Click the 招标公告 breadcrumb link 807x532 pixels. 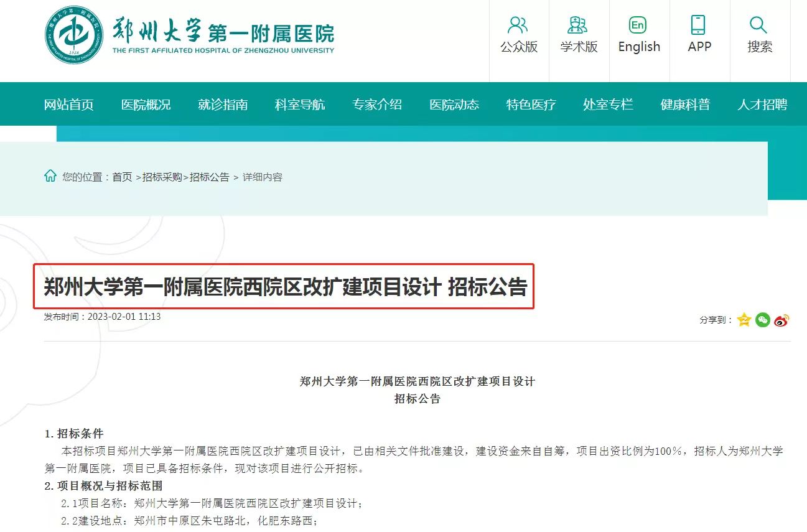click(210, 177)
